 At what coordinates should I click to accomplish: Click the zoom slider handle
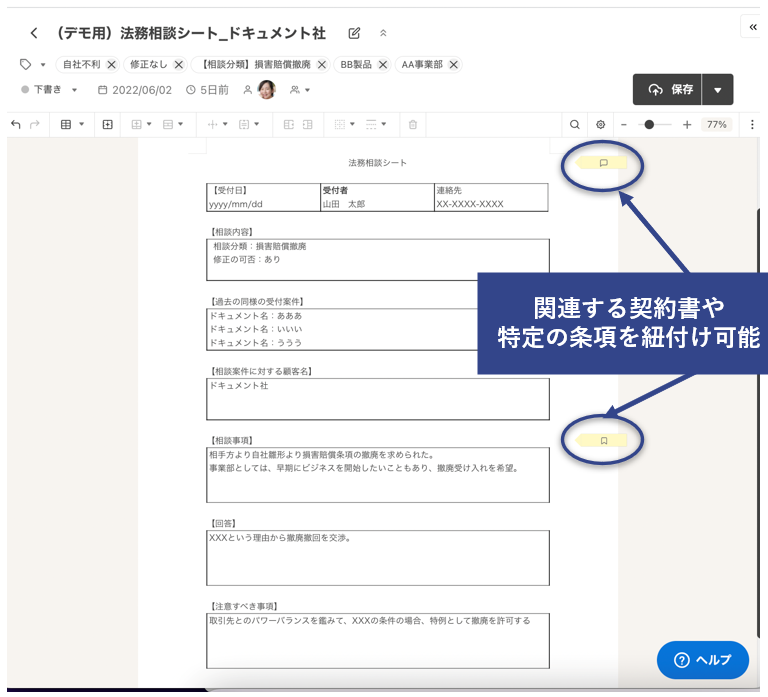(x=650, y=125)
